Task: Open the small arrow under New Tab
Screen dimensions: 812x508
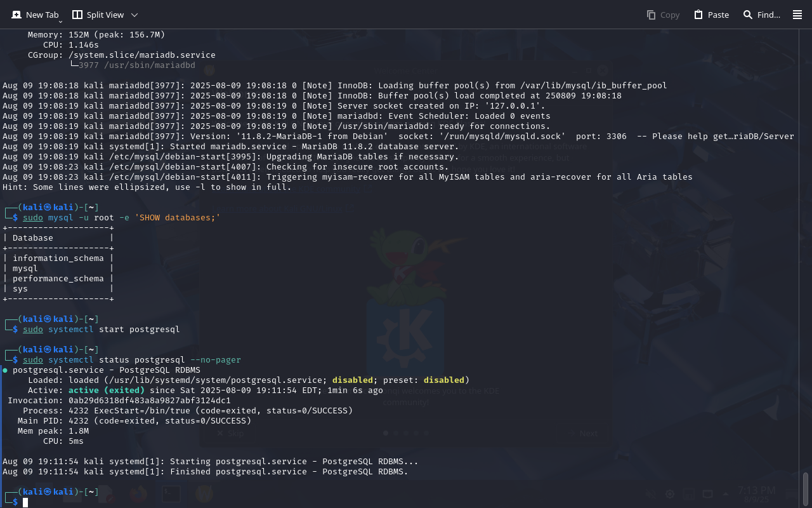Action: [60, 22]
